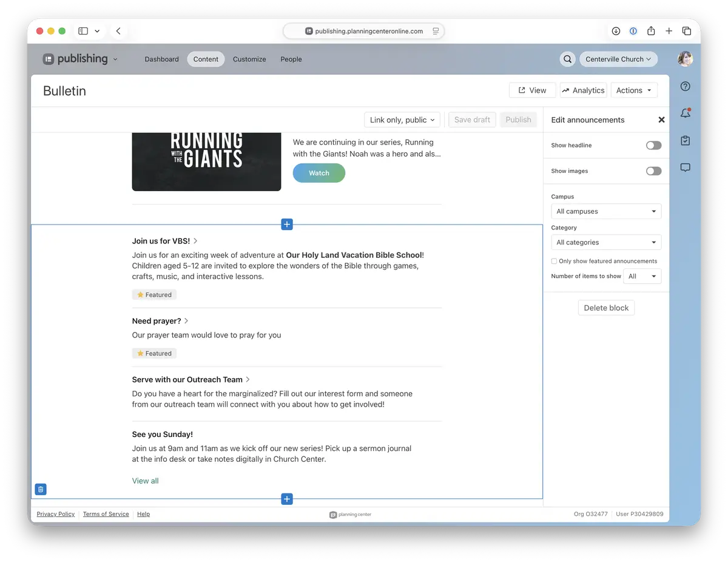Image resolution: width=728 pixels, height=562 pixels.
Task: Open the clipboard tasks icon in sidebar
Action: pos(686,141)
